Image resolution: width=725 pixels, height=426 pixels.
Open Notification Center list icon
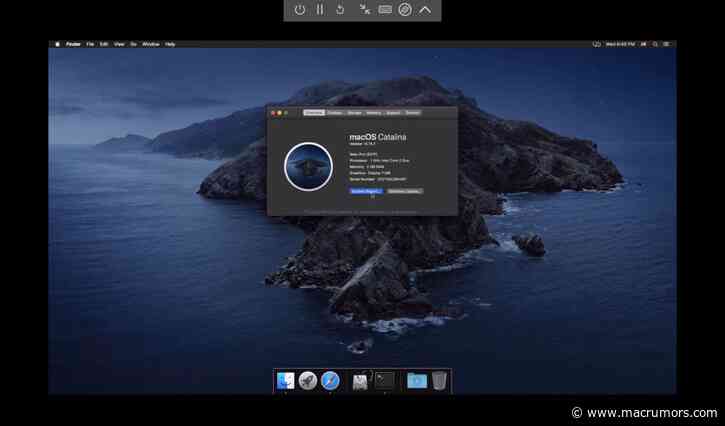click(667, 44)
